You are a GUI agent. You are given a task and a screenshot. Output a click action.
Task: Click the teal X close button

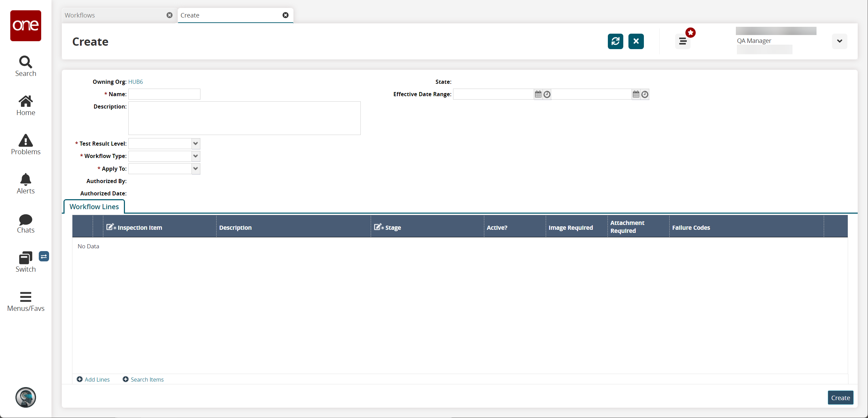click(636, 41)
